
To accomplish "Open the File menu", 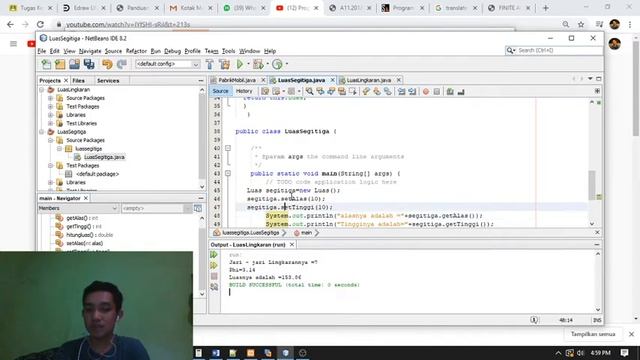I will point(42,51).
